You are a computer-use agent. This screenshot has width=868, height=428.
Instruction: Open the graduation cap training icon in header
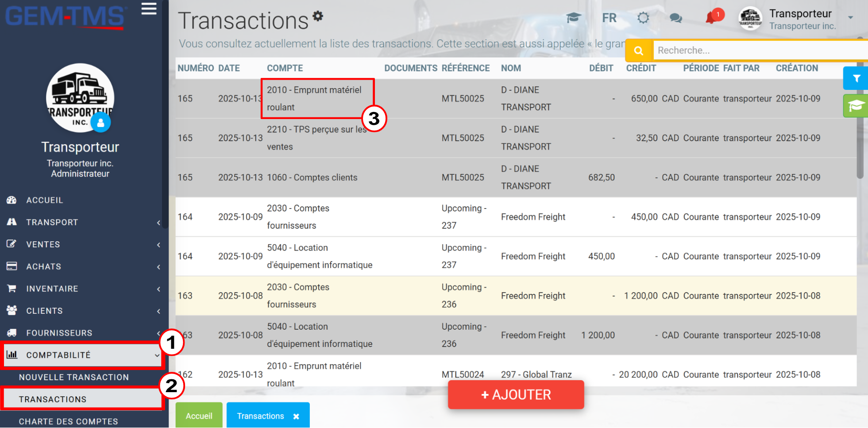574,18
